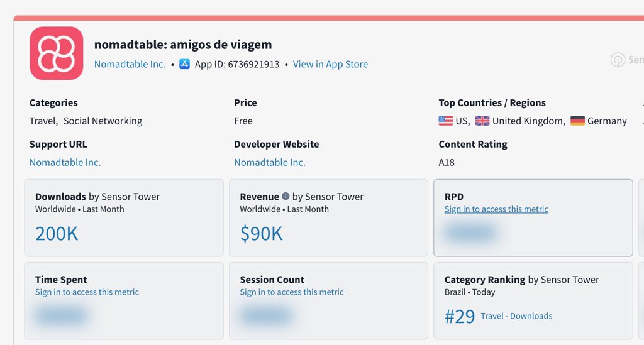
Task: Click the blurred RPD metric value
Action: (470, 233)
